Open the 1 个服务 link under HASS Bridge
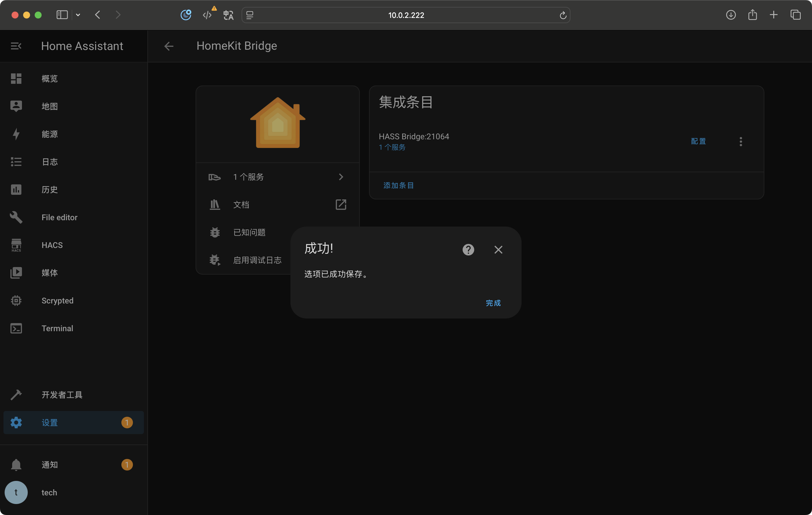The height and width of the screenshot is (515, 812). 392,147
